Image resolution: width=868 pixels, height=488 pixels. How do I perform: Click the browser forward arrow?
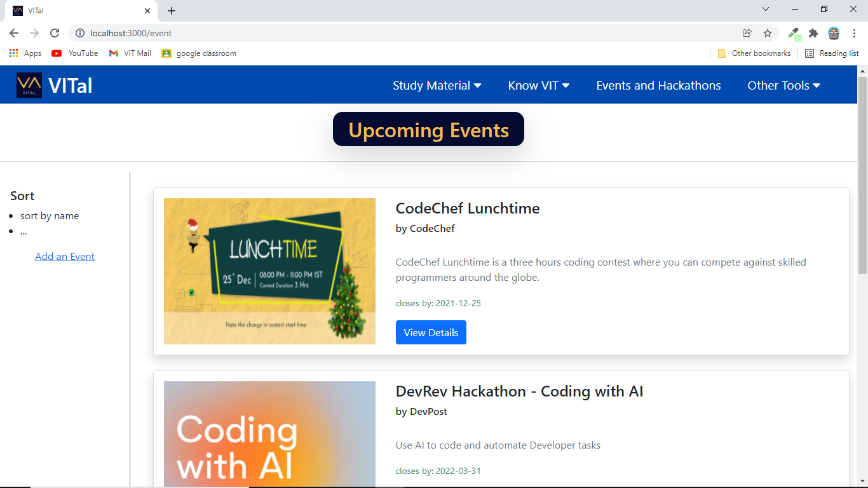34,33
